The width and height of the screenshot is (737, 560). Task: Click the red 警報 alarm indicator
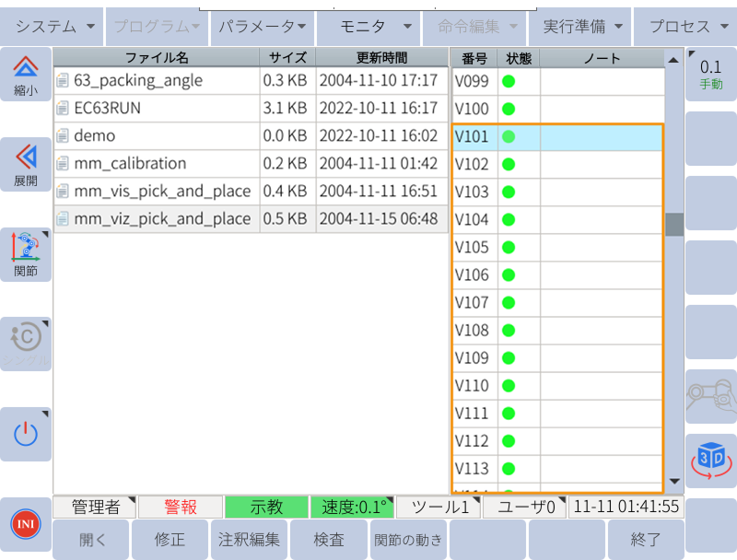tap(181, 507)
